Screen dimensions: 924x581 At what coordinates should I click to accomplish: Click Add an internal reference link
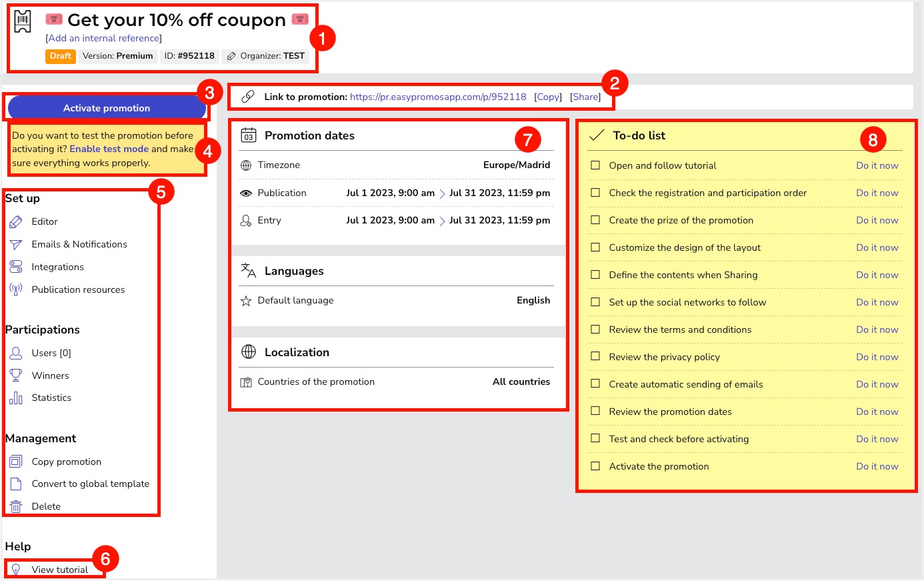coord(104,39)
